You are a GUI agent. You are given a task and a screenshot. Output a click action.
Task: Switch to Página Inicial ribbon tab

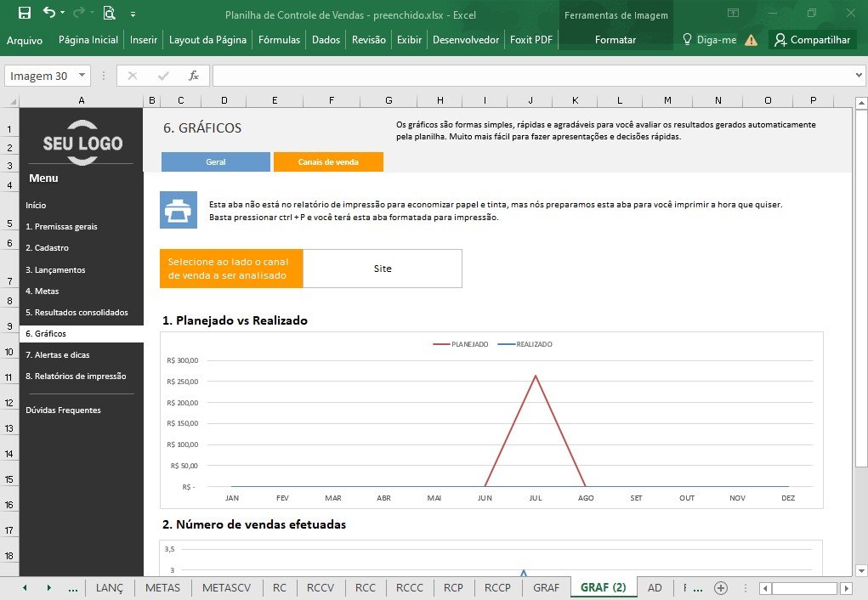tap(88, 40)
